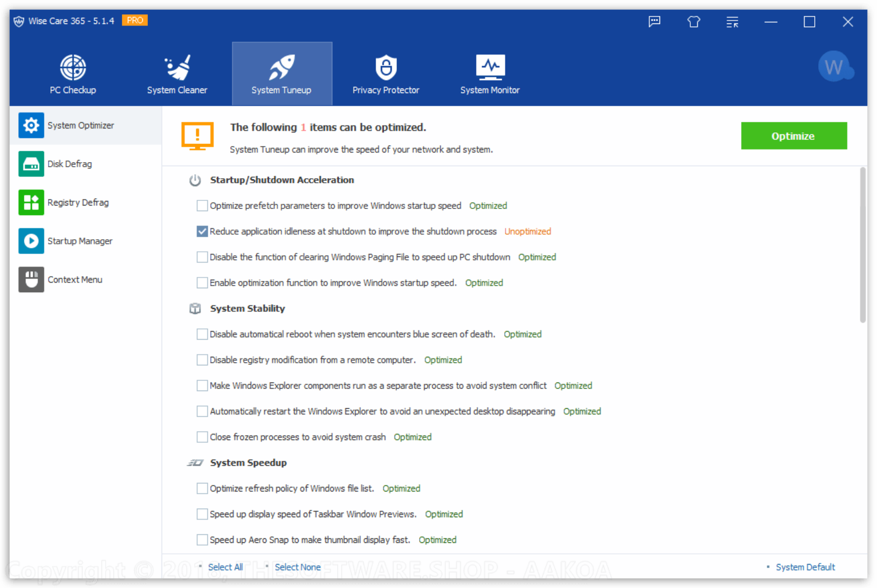The image size is (877, 588).
Task: Click the vertical scrollbar thumb
Action: (863, 245)
